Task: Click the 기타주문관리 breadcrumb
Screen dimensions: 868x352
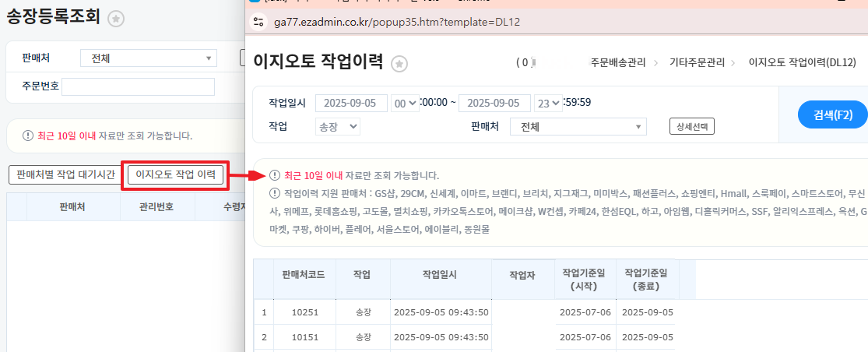Action: coord(697,62)
